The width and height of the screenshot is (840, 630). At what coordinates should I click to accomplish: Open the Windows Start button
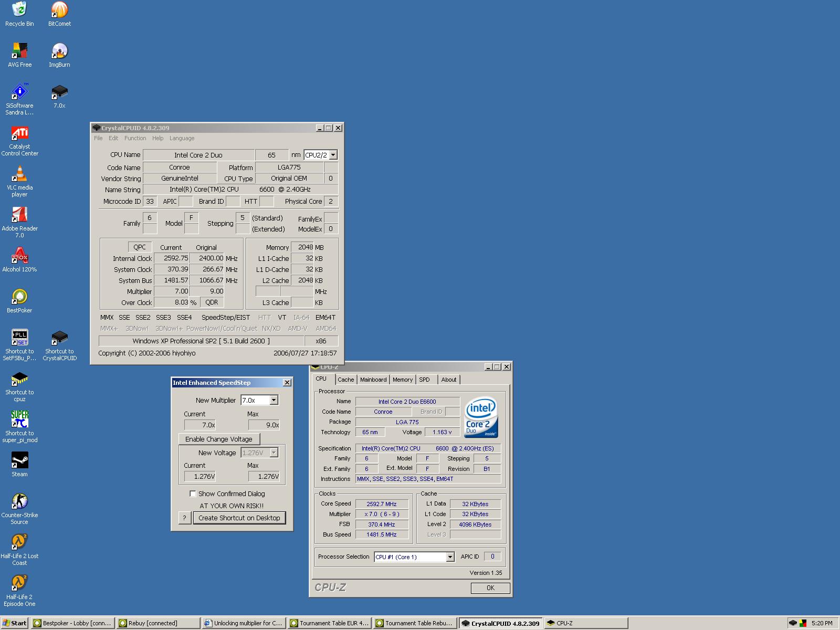(x=15, y=623)
